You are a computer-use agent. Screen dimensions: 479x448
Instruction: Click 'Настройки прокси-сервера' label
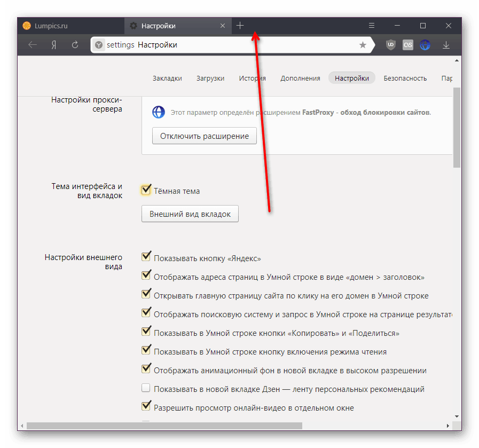pyautogui.click(x=87, y=105)
